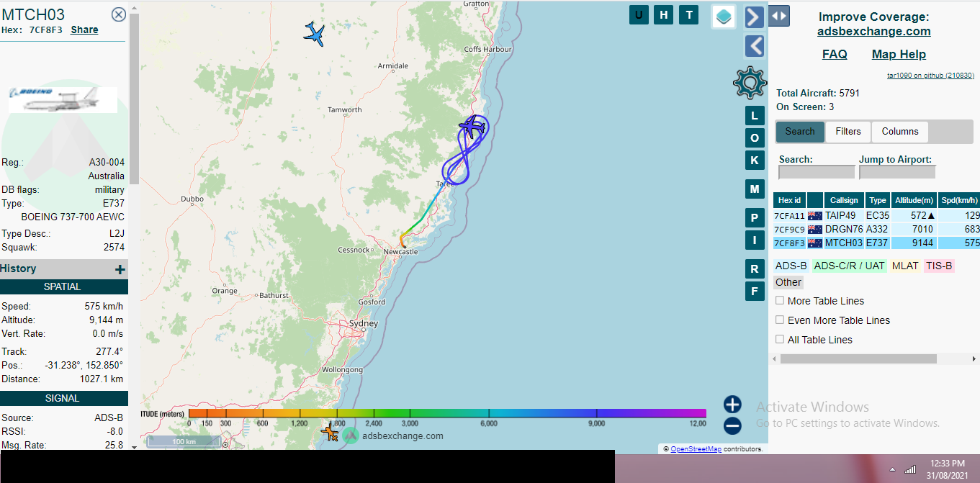This screenshot has height=483, width=980.
Task: Select the blue aircraft near Armidale
Action: [314, 34]
